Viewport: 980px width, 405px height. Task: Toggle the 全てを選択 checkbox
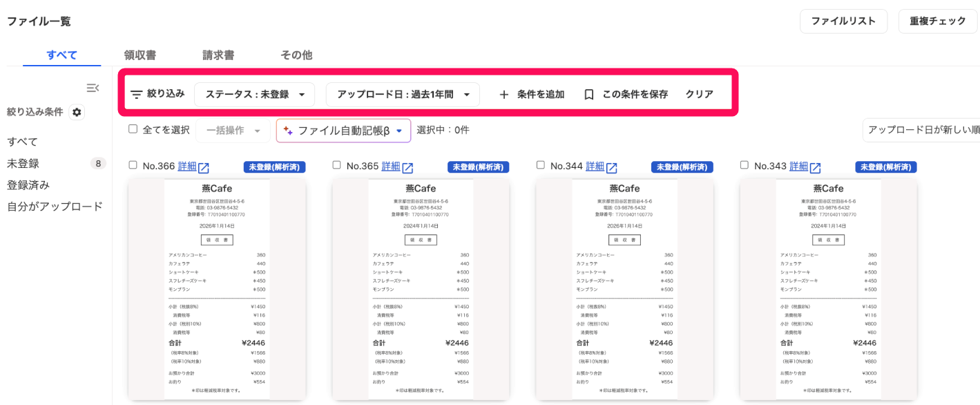(133, 129)
